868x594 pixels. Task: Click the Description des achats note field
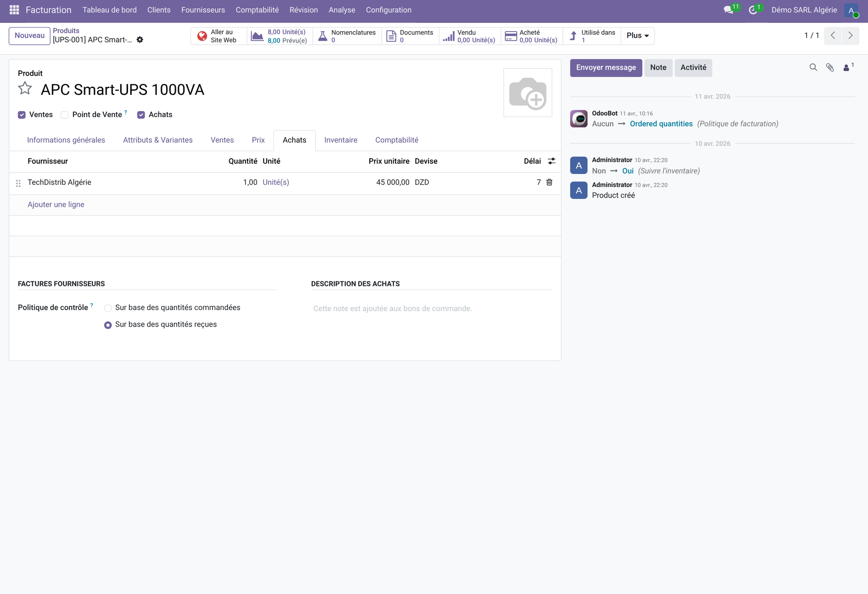pyautogui.click(x=432, y=309)
